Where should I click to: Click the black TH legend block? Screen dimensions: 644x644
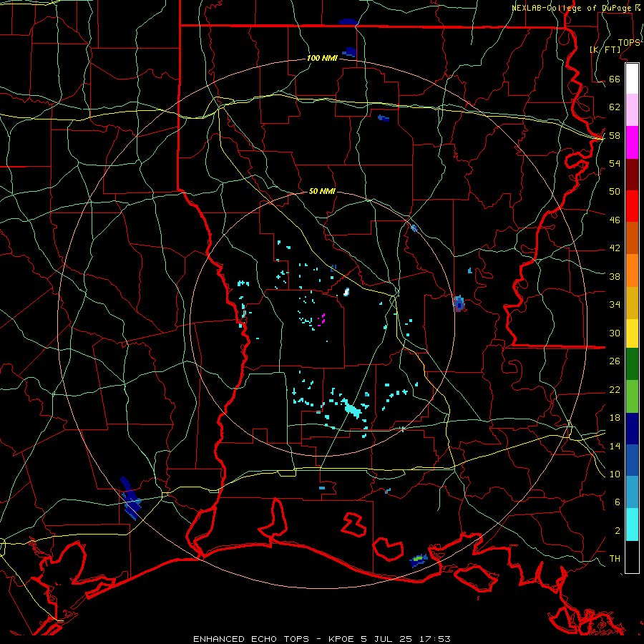(x=632, y=557)
